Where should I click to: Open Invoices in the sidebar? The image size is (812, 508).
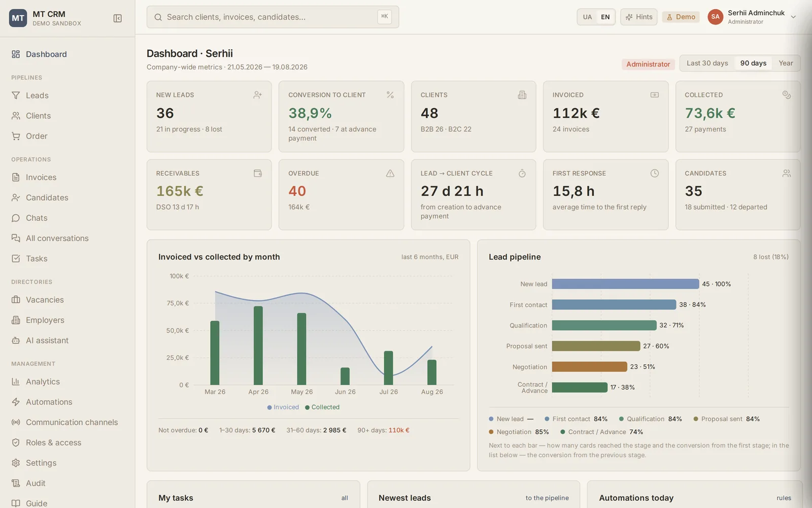tap(67, 177)
